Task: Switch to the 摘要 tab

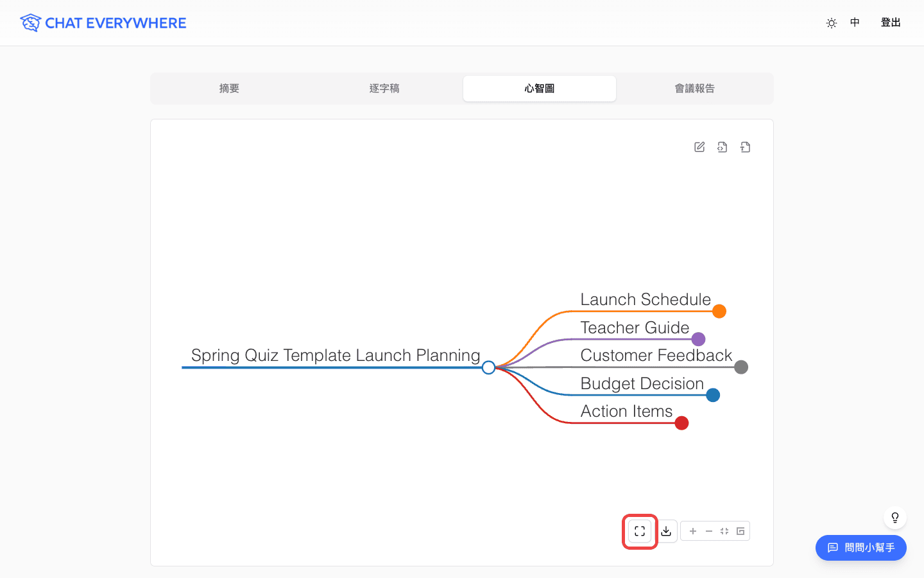Action: pos(229,89)
